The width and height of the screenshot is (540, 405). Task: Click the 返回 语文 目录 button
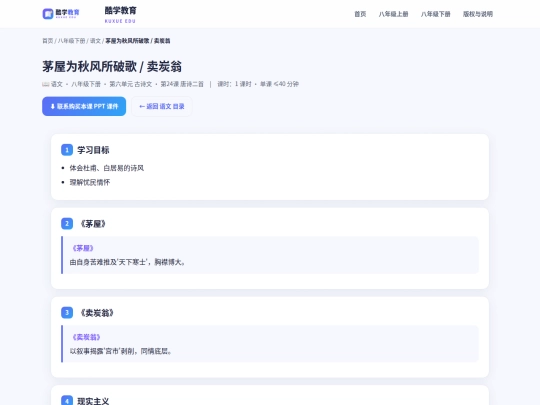coord(162,106)
